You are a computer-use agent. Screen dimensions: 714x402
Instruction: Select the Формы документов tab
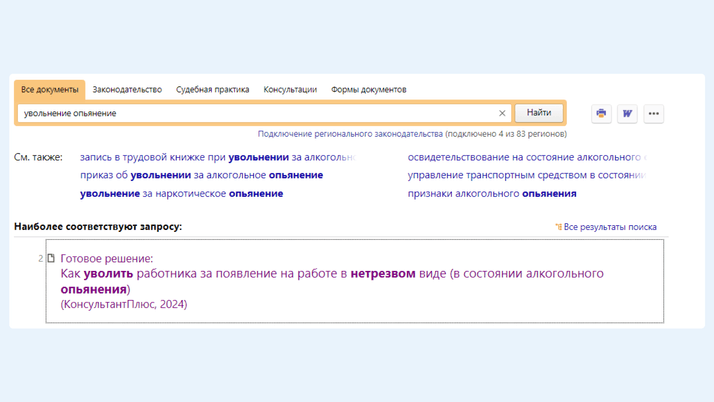tap(368, 89)
